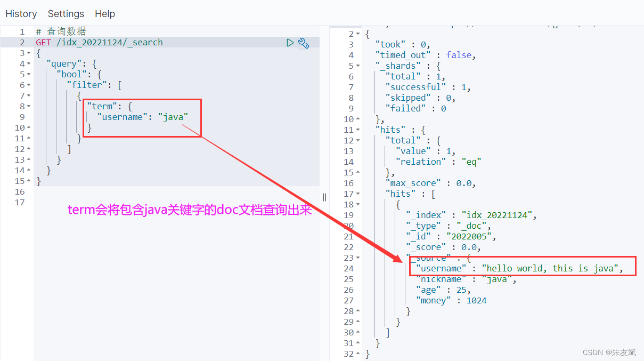Collapse the hit object fold on line 18
Screen dimensions: 644x361
coord(357,204)
